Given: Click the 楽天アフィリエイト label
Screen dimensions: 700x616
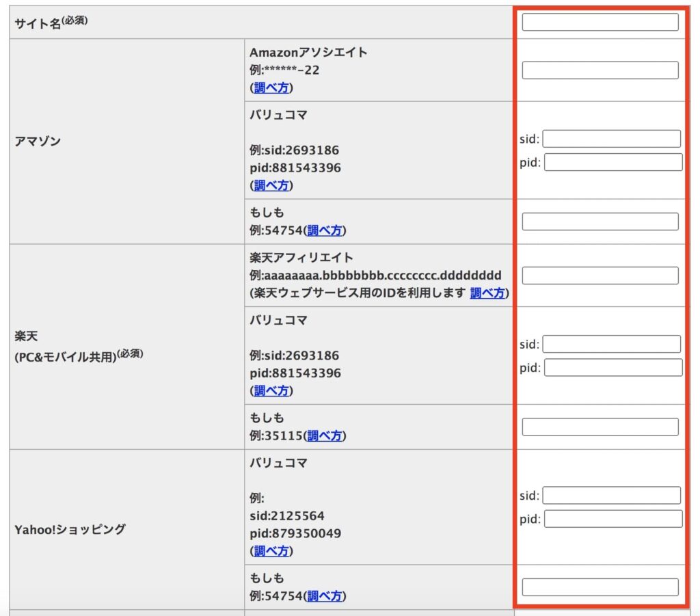Looking at the screenshot, I should [x=301, y=258].
